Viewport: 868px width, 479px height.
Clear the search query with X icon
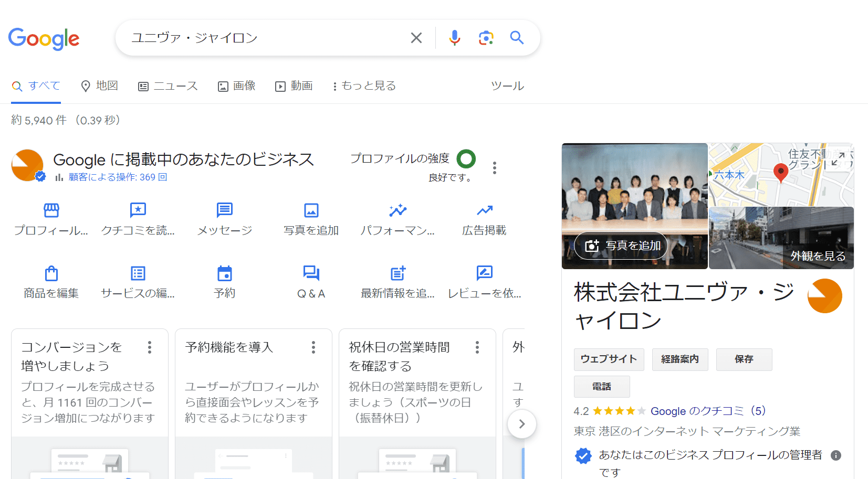point(416,38)
